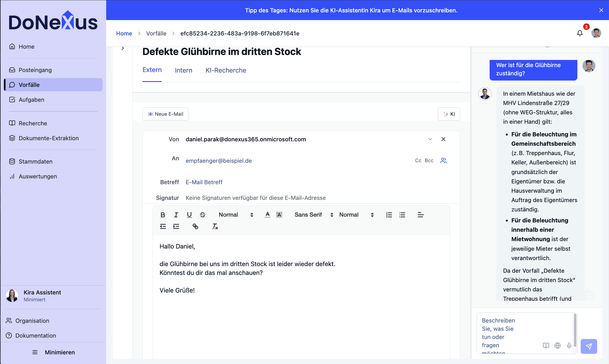Insert a hyperlink in the email
This screenshot has height=364, width=609.
pyautogui.click(x=195, y=226)
